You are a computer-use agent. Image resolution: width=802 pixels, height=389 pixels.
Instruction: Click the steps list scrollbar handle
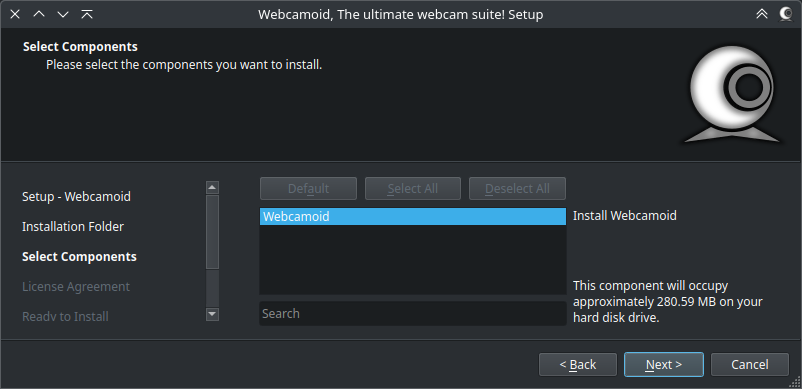212,232
